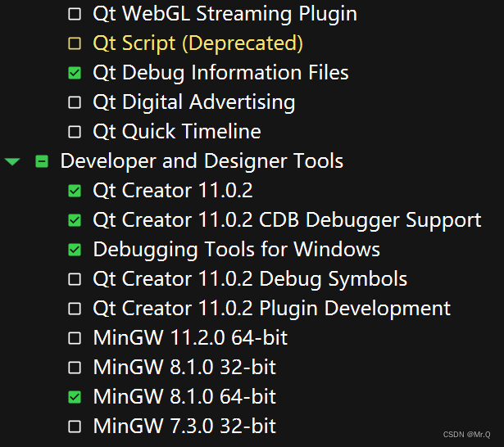Check the Qt WebGL Streaming Plugin checkbox
This screenshot has height=447, width=504.
point(75,14)
